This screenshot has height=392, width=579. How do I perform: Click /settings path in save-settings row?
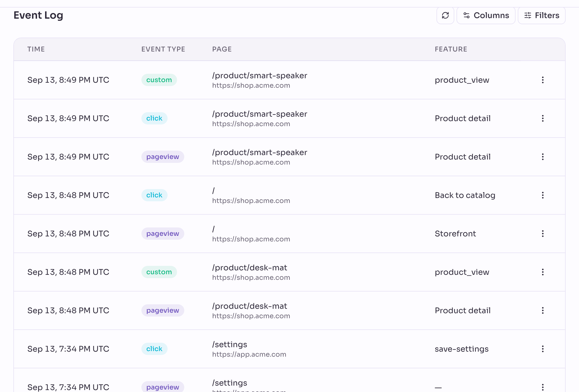point(230,344)
